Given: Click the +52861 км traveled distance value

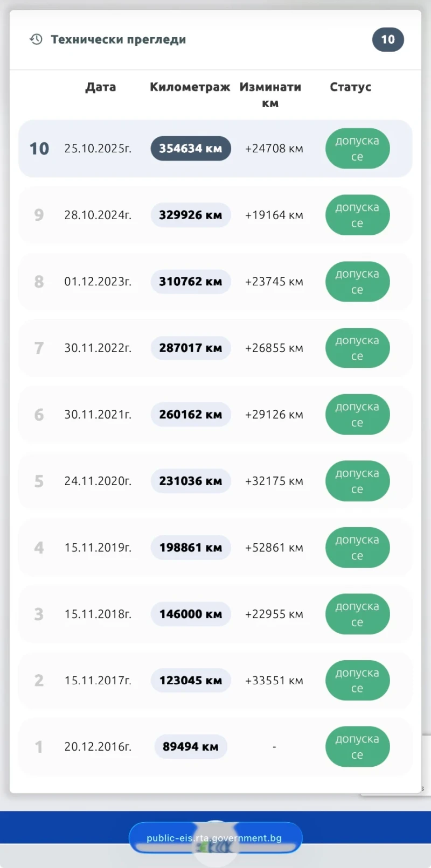Looking at the screenshot, I should 274,548.
